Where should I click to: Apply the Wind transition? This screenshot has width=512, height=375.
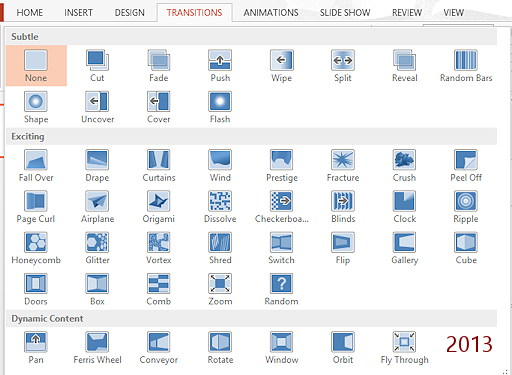(x=220, y=165)
